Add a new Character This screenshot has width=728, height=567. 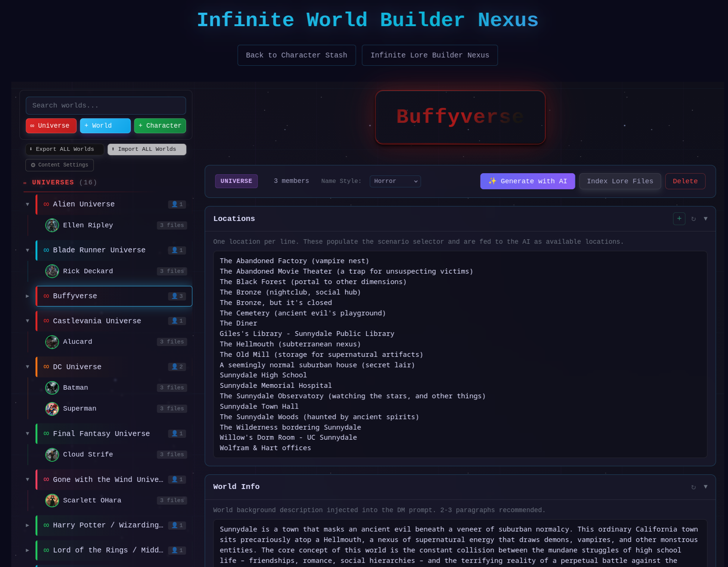[160, 126]
